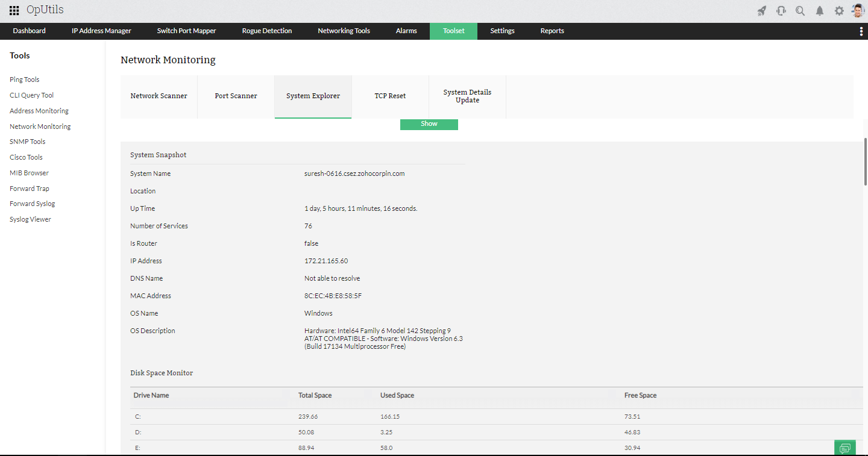Click the Show button
This screenshot has width=868, height=456.
429,123
